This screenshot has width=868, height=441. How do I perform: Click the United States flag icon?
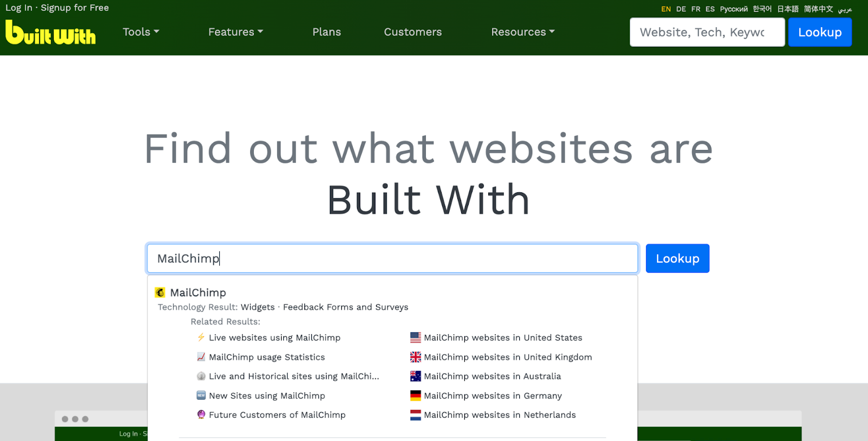click(x=416, y=337)
